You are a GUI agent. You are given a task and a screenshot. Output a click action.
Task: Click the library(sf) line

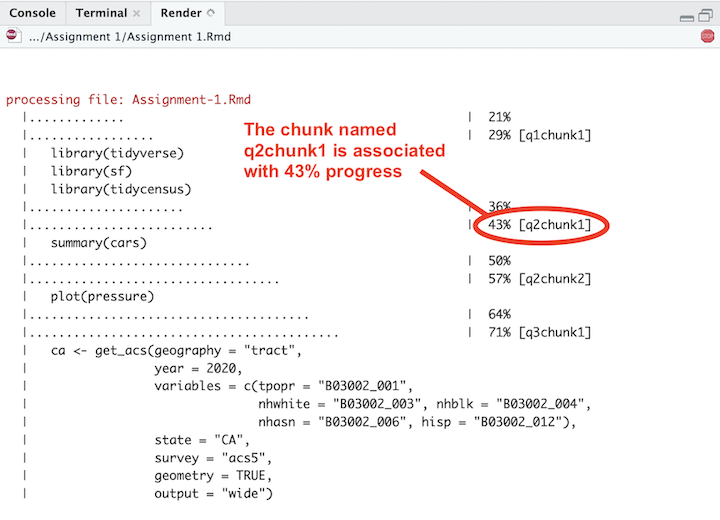91,171
